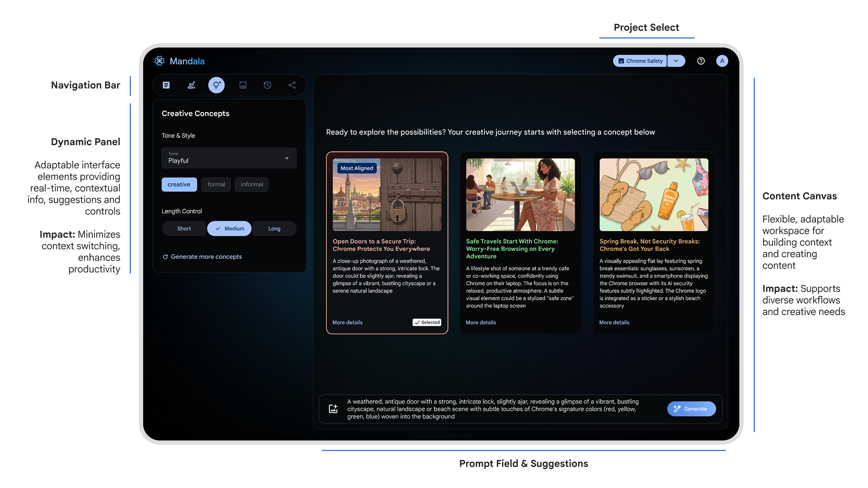Expand the Tone dropdown showing Playful
The width and height of the screenshot is (868, 488).
[229, 158]
